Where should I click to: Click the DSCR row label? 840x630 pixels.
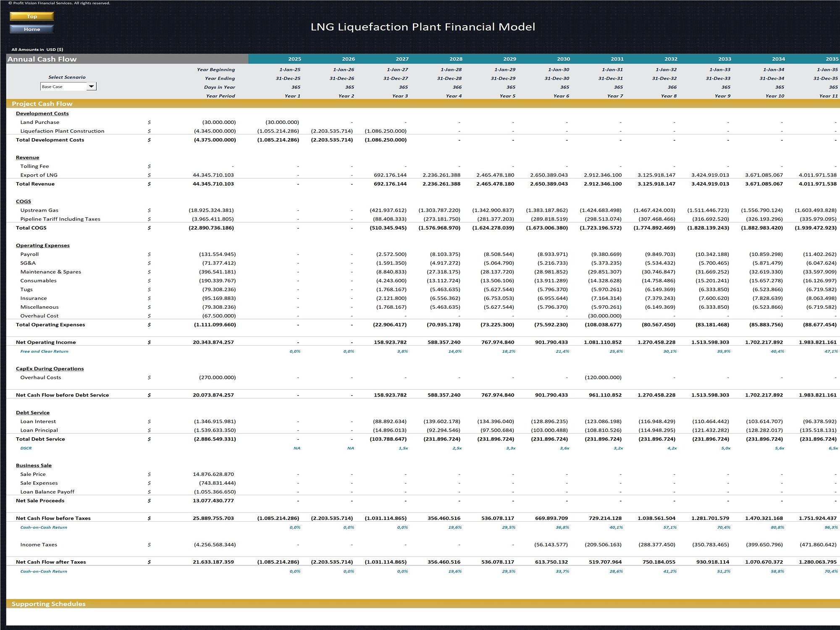[x=26, y=448]
